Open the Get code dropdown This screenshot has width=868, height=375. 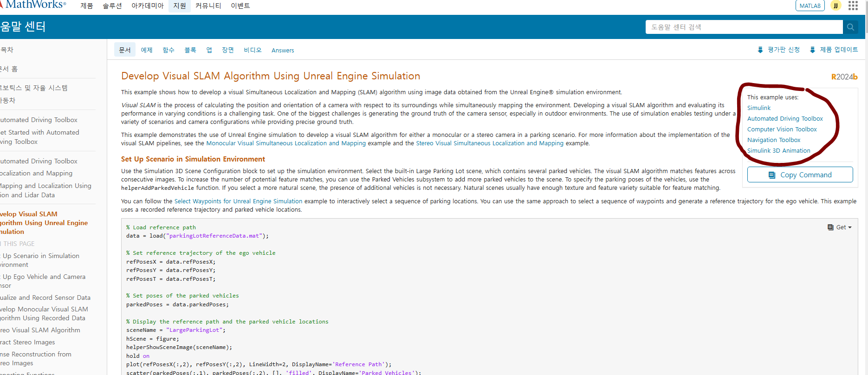click(x=840, y=227)
